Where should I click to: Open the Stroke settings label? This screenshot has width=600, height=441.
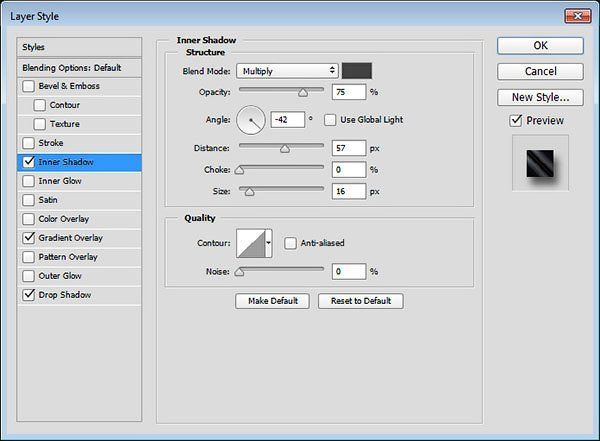coord(51,143)
